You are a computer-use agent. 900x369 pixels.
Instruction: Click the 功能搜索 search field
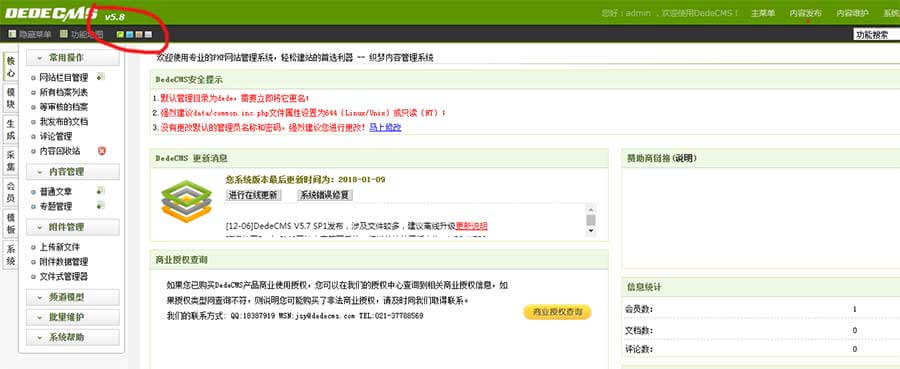(x=876, y=35)
